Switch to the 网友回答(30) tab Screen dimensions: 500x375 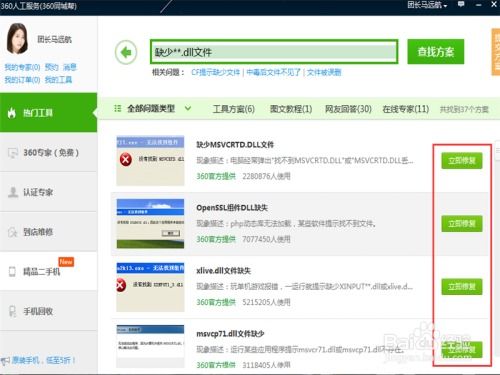[x=348, y=109]
